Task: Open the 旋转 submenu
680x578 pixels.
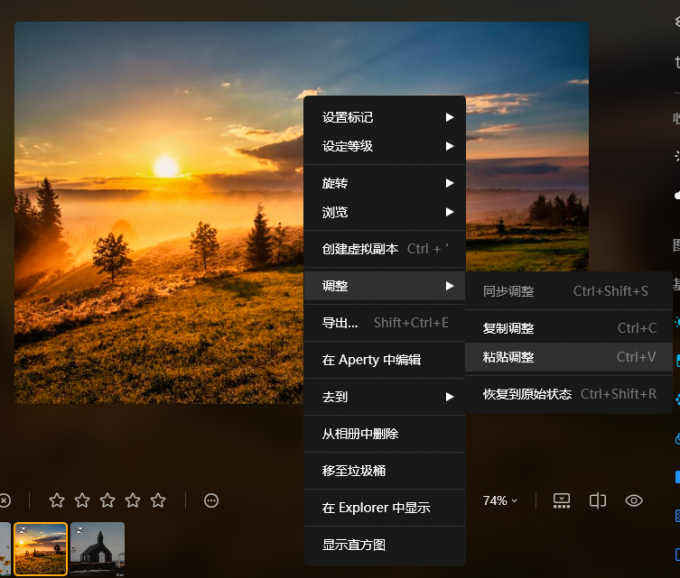Action: click(385, 183)
